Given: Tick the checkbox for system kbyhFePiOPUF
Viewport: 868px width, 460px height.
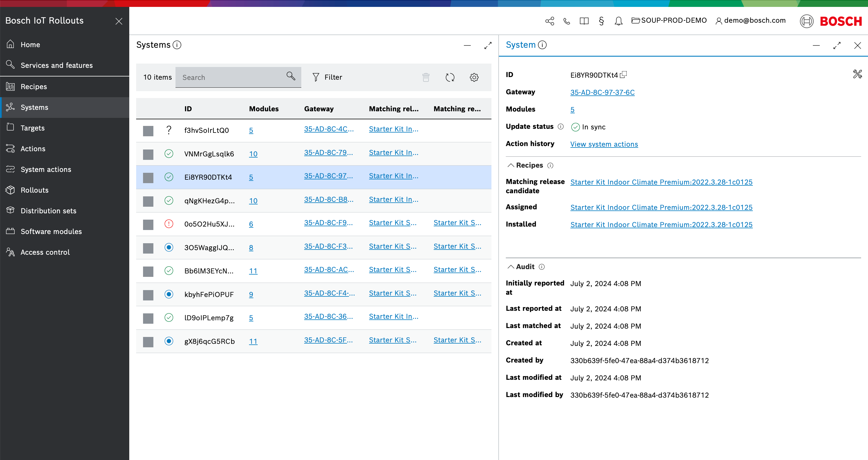Looking at the screenshot, I should (148, 295).
